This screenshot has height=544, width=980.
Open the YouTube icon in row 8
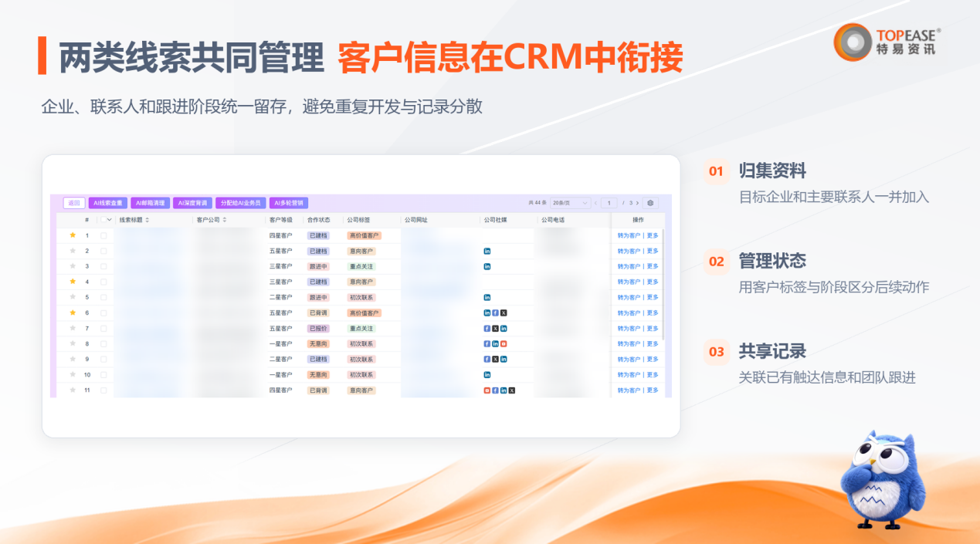tap(504, 343)
